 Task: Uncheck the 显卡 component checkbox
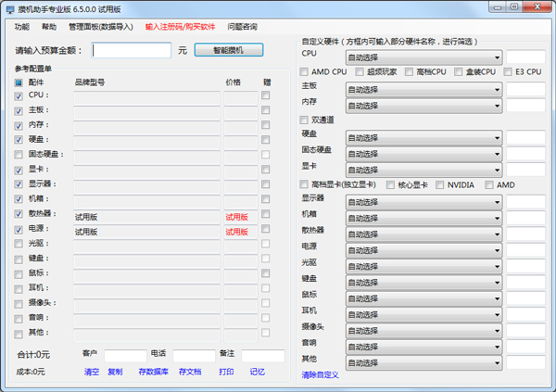coord(19,170)
